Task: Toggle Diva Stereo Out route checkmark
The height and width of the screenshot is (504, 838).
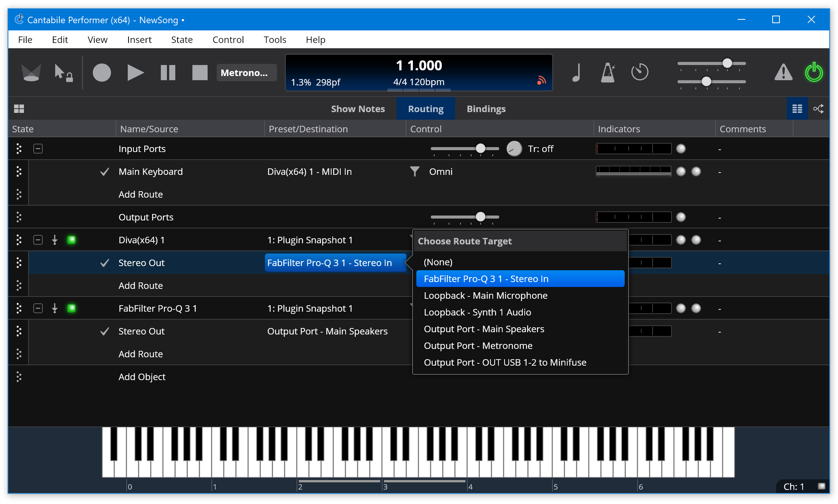Action: point(105,263)
